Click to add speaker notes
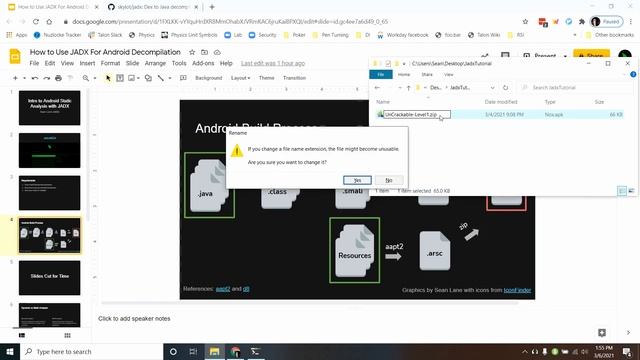 pos(134,318)
